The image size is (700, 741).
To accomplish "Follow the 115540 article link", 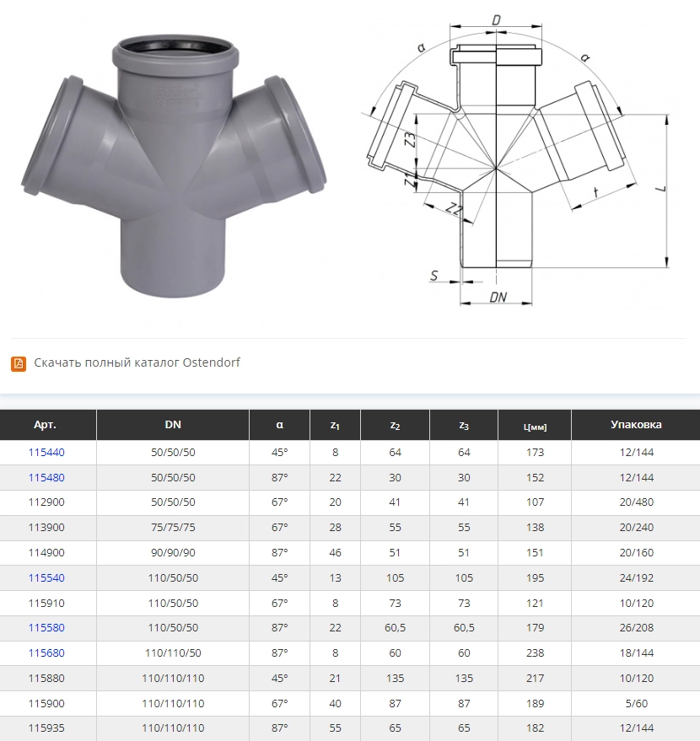I will click(x=46, y=578).
